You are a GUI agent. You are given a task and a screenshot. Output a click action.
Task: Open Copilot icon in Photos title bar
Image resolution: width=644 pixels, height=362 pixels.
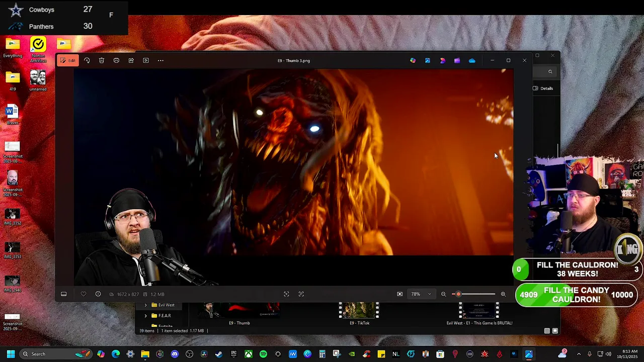pos(413,60)
